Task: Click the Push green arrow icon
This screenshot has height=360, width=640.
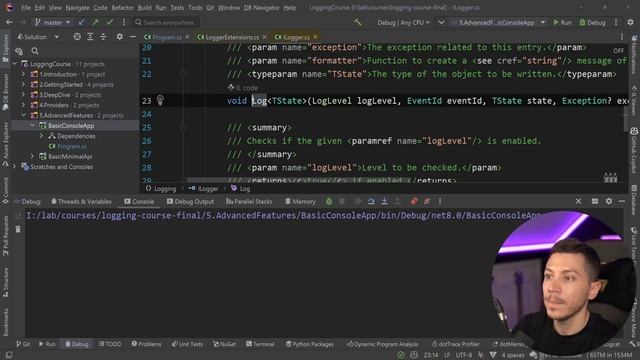Action: point(96,22)
